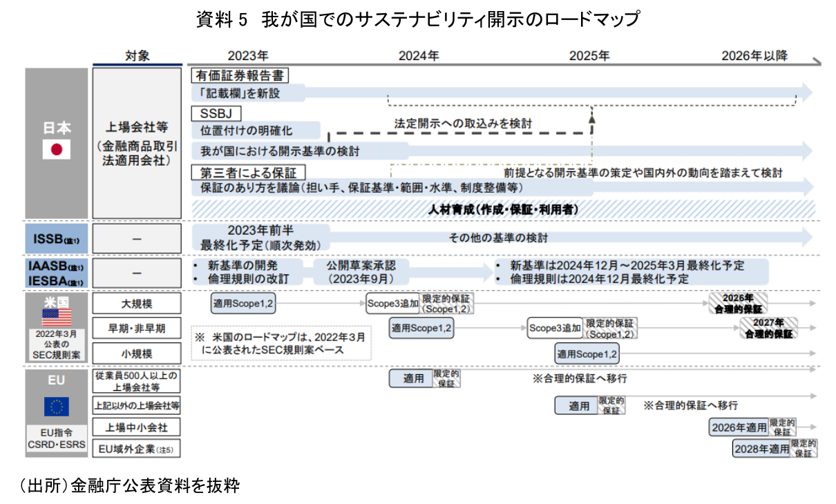836x504 pixels.
Task: Select ※合理的保証へ移行 in 上記以外の上場会社等 row
Action: pyautogui.click(x=690, y=405)
